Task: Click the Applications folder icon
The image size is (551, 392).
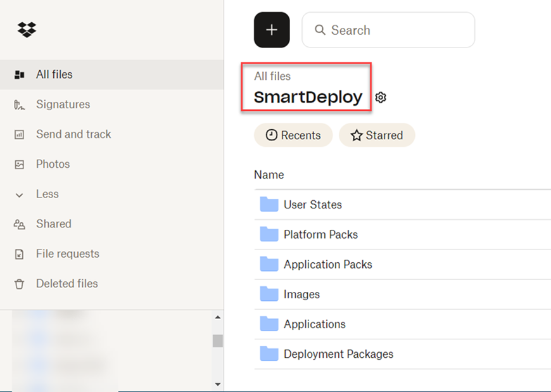Action: 269,324
